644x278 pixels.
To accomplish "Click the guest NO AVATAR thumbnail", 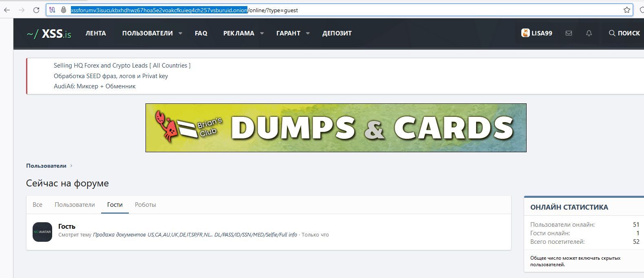I will tap(42, 232).
